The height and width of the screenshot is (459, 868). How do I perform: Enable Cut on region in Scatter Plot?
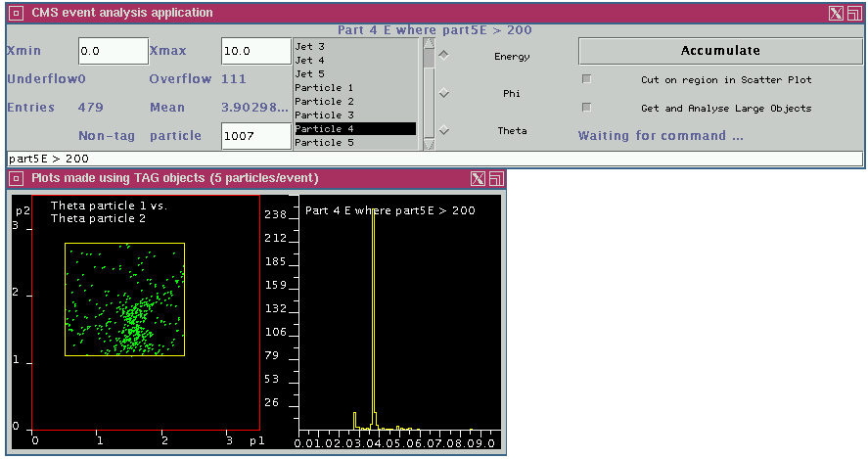point(587,79)
